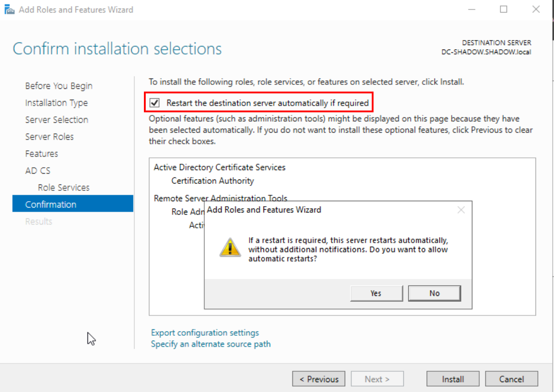This screenshot has height=392, width=554.
Task: Open the AD CS step
Action: (37, 171)
